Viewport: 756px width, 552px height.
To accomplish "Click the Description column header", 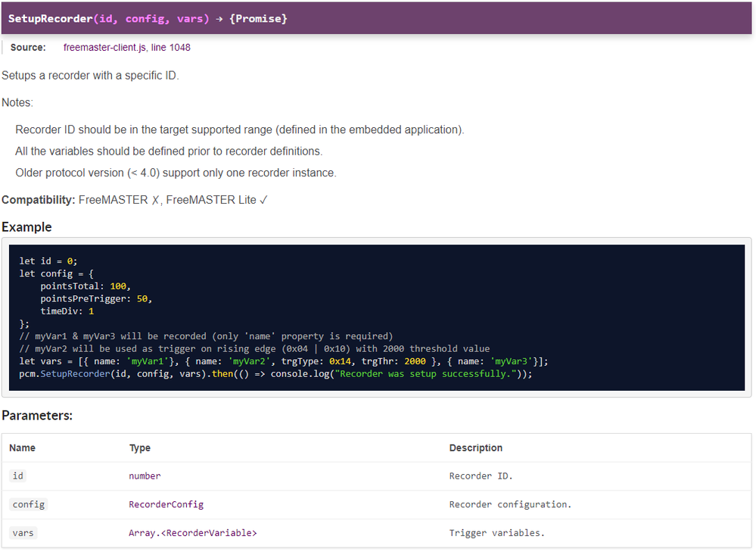I will pyautogui.click(x=475, y=448).
